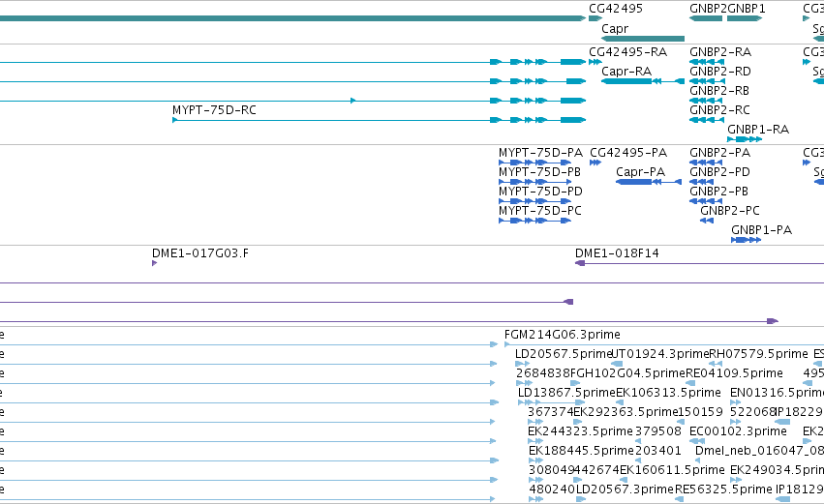Select the MYPT-75D-RC transcript label
The height and width of the screenshot is (504, 824).
[x=214, y=110]
